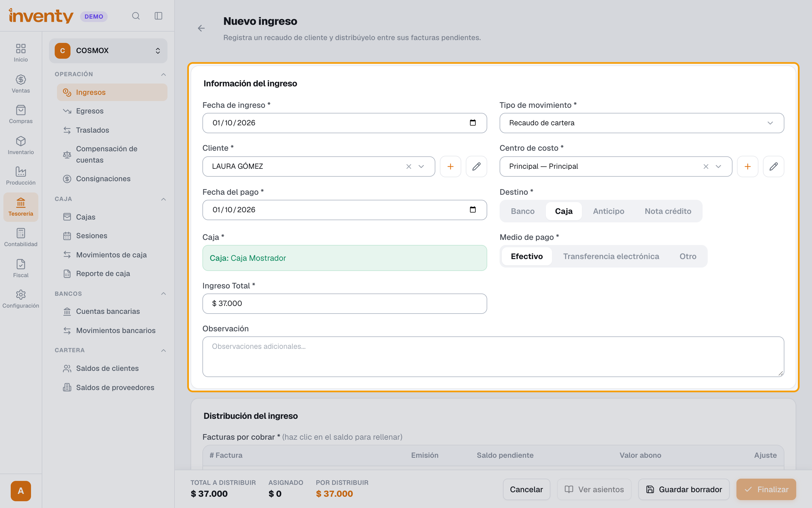Open the Ventas module
812x508 pixels.
[x=21, y=84]
